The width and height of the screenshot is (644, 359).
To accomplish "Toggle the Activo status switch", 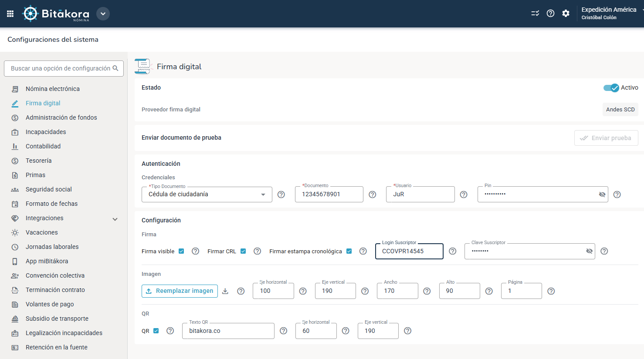I will tap(611, 88).
